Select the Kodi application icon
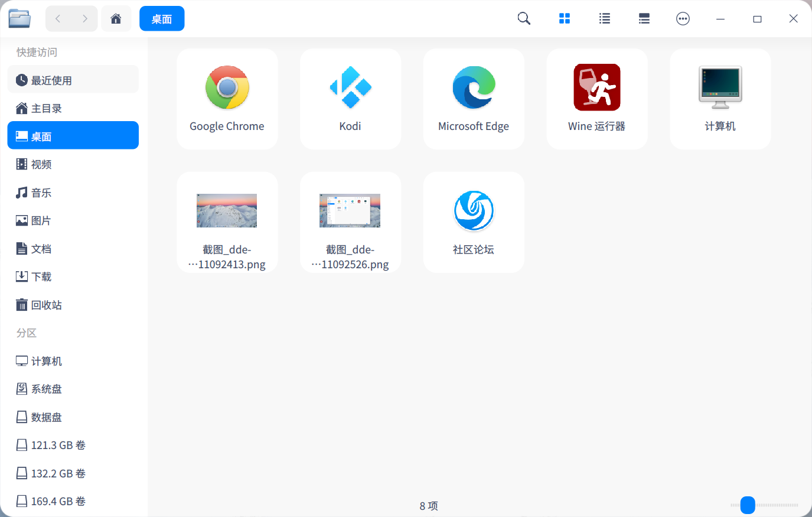 pyautogui.click(x=350, y=87)
